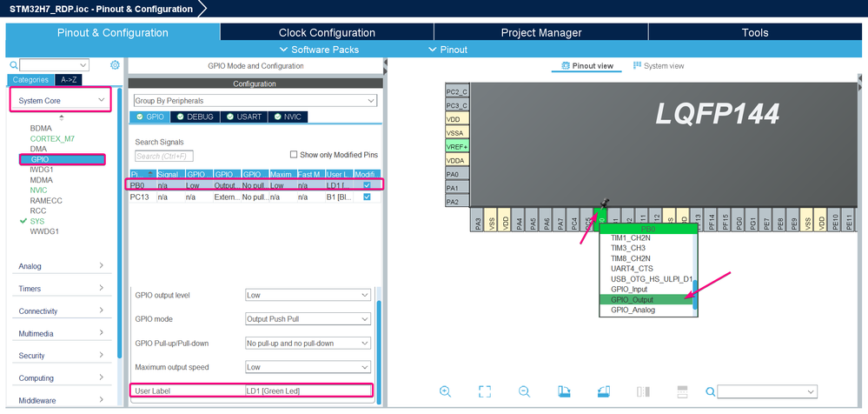
Task: Select RCC in System Core tree
Action: pos(38,210)
